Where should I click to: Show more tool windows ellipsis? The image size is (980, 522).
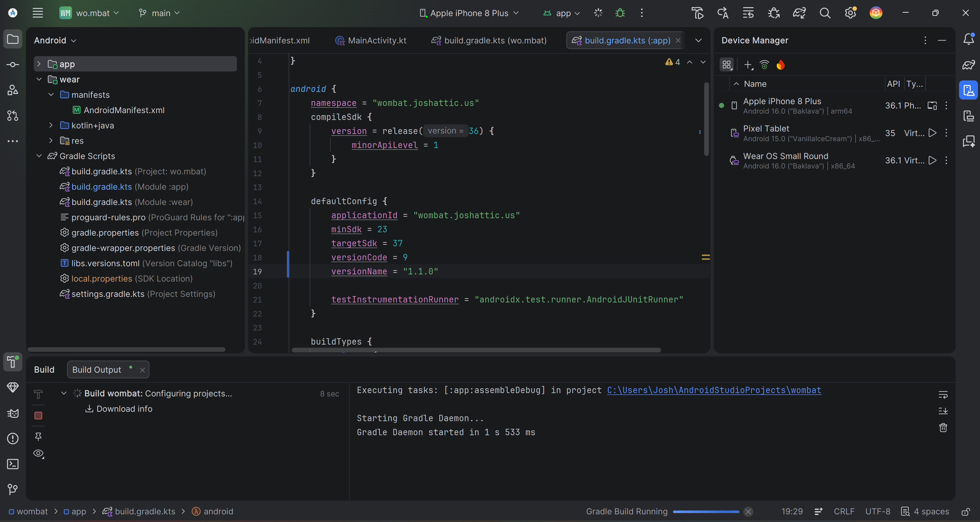tap(13, 141)
